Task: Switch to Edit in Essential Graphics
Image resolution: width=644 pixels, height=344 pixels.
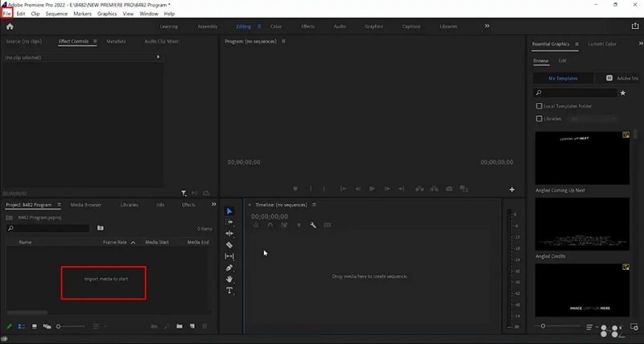Action: [x=562, y=61]
